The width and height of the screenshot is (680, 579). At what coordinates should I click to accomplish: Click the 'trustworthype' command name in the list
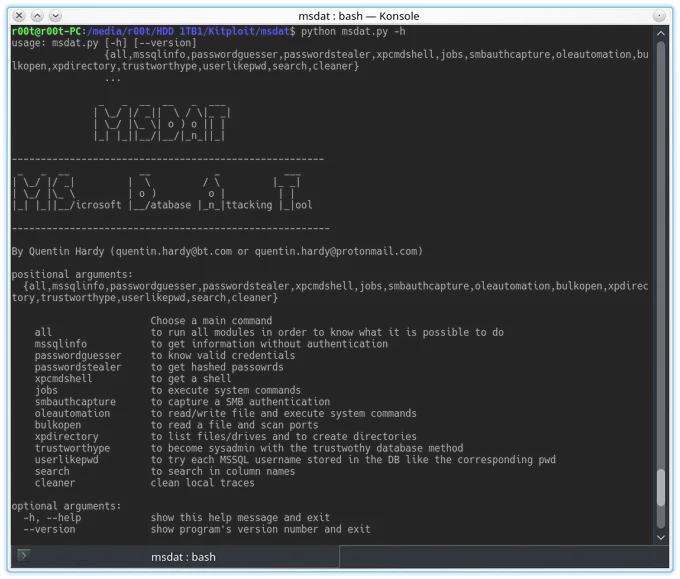click(72, 448)
